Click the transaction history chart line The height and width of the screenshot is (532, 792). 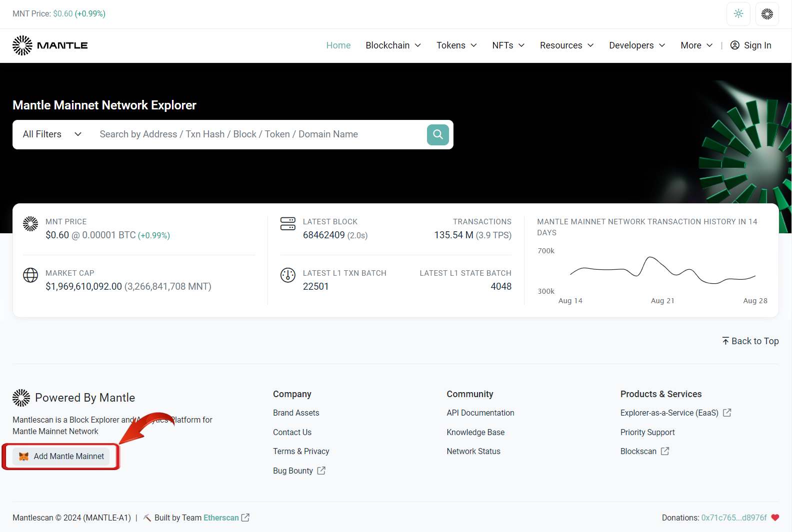662,270
